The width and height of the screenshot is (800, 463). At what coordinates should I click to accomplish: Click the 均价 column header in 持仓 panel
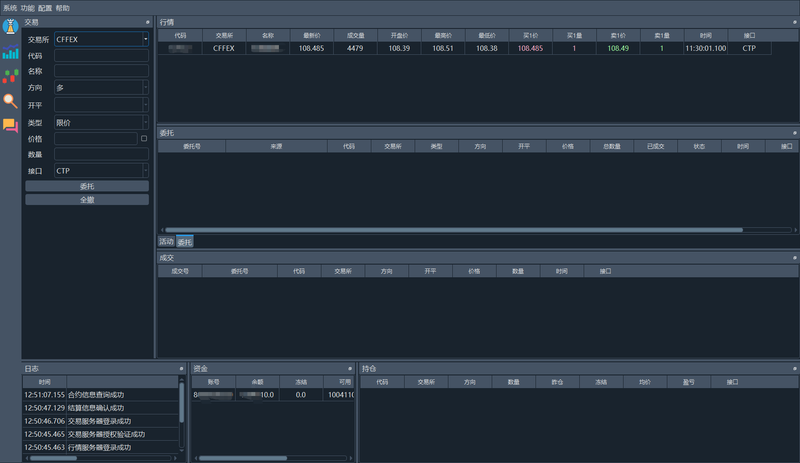645,382
